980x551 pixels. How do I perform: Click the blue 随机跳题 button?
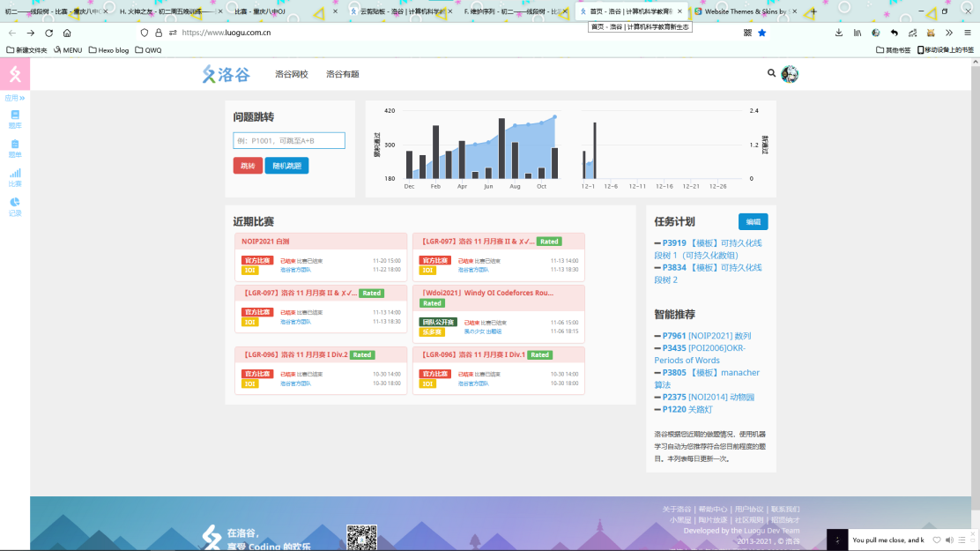coord(286,166)
